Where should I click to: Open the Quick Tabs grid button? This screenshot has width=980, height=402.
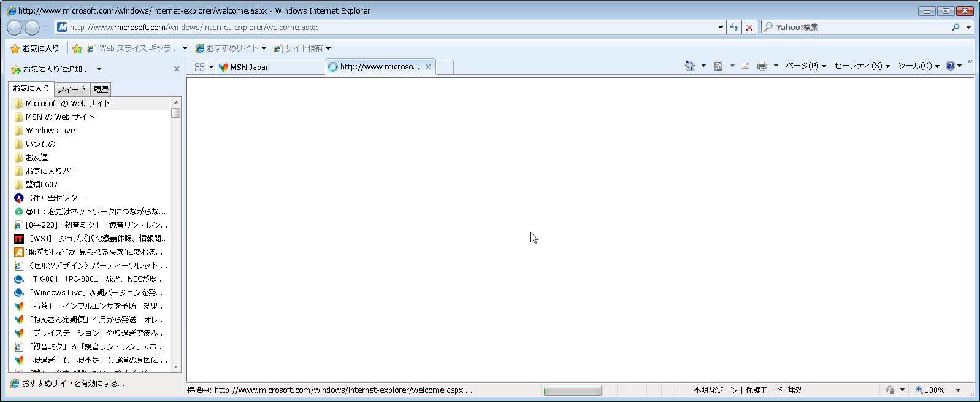199,67
